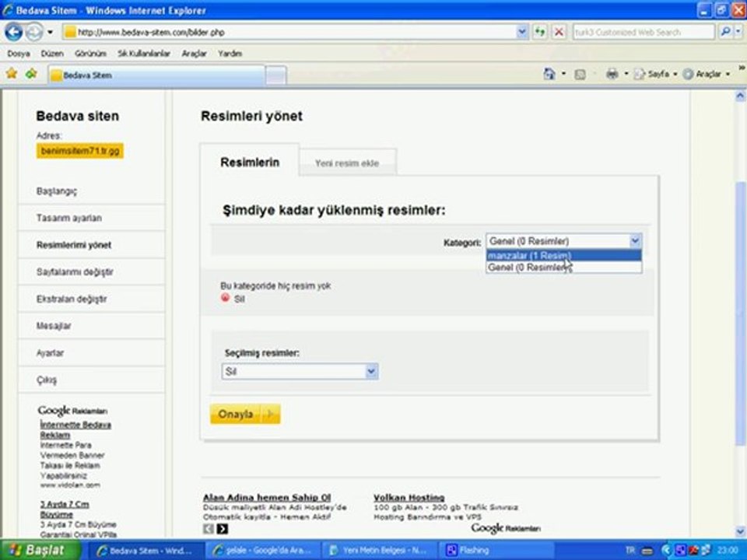Choose Genel (0 Resimler) list option
Image resolution: width=747 pixels, height=560 pixels.
click(564, 267)
